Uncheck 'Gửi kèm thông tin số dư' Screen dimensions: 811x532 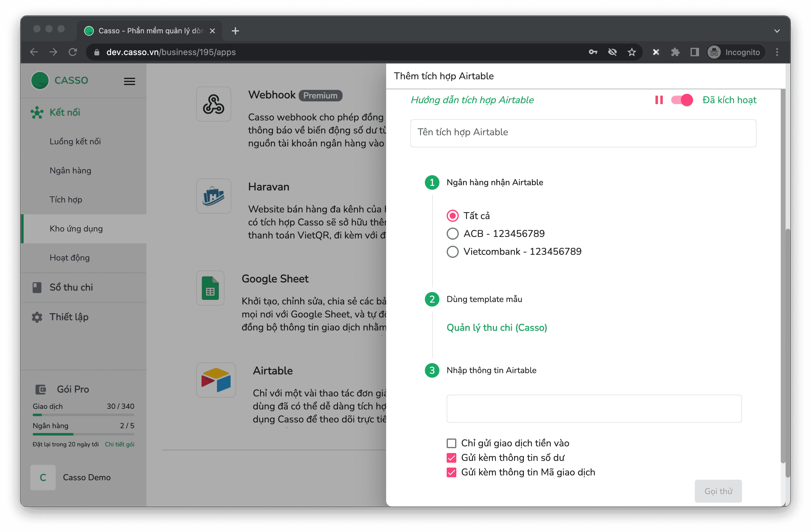pos(451,458)
